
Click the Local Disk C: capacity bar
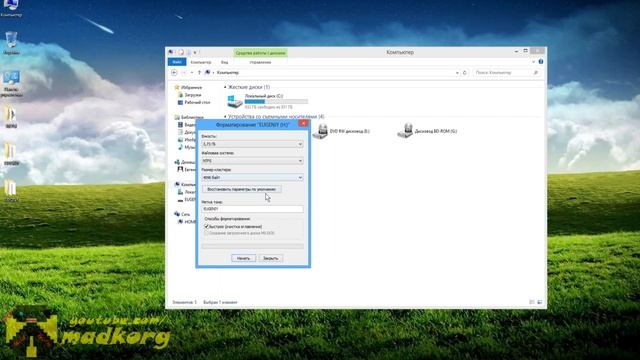click(276, 101)
